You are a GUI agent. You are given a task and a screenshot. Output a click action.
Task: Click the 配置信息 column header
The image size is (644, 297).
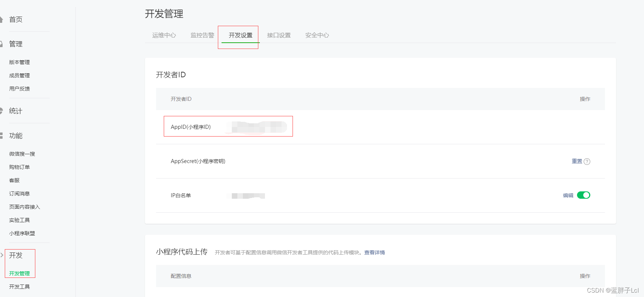click(181, 276)
